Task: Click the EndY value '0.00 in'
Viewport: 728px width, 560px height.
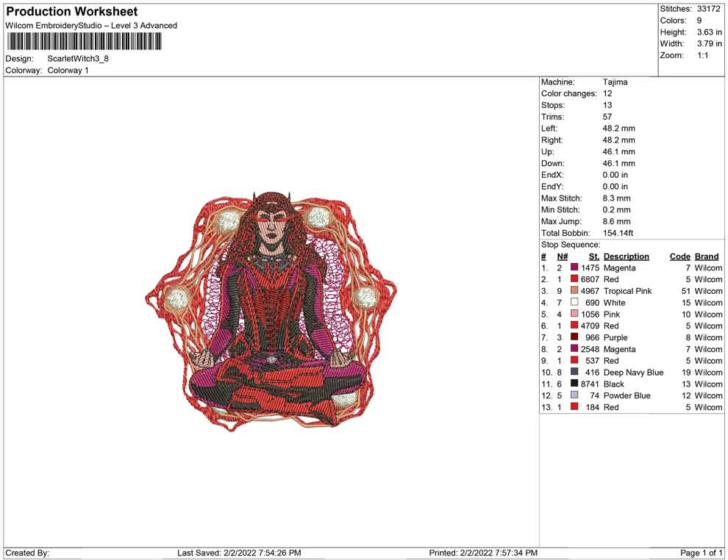Action: click(615, 187)
